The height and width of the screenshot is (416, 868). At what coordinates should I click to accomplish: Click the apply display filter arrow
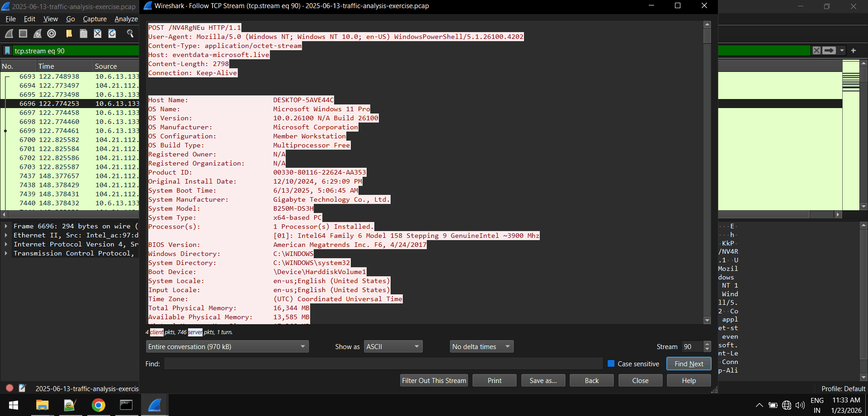(x=829, y=51)
